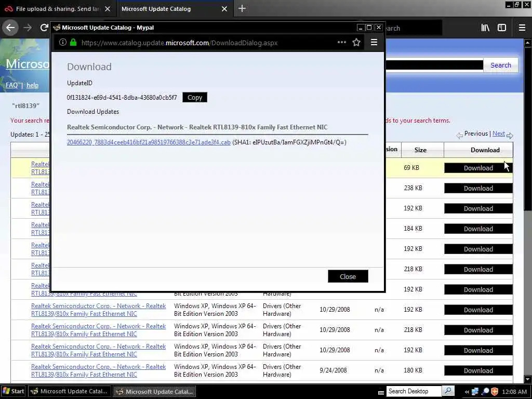Bookmark this page with the star icon
The image size is (532, 399).
(356, 43)
